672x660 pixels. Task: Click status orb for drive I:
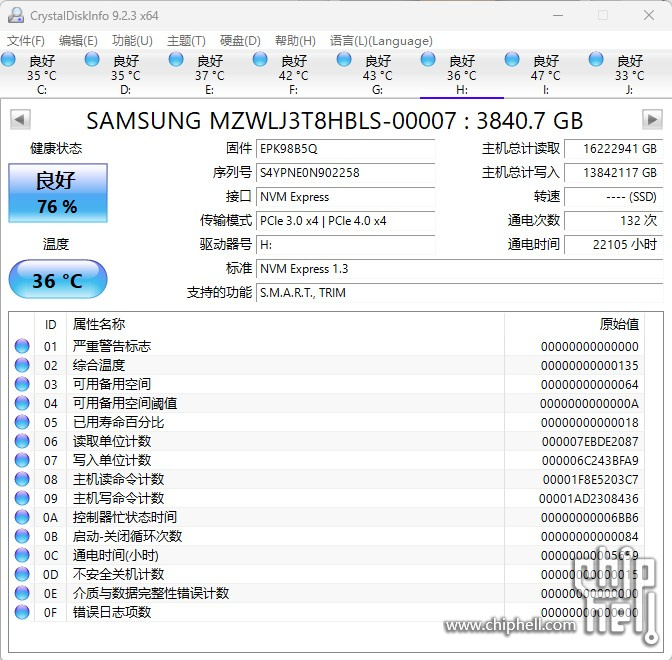512,59
